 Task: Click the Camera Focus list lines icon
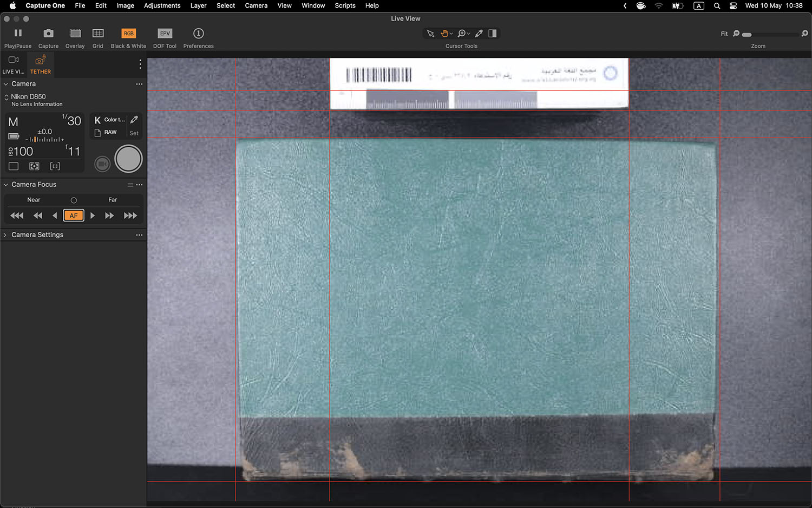[130, 185]
